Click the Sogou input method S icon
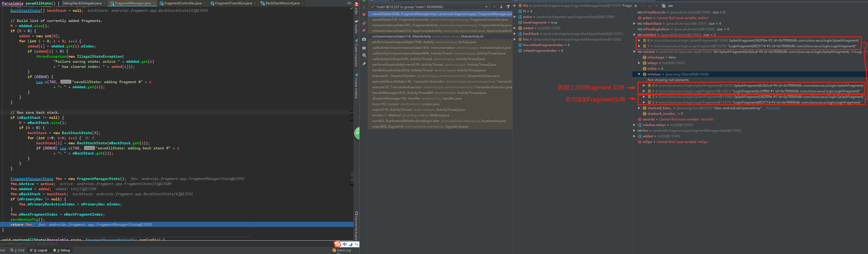 pyautogui.click(x=337, y=244)
